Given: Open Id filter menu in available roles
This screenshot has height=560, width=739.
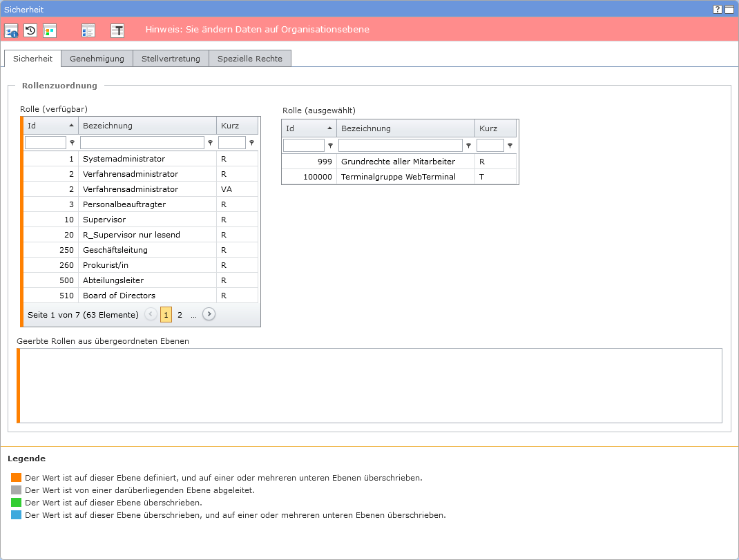Looking at the screenshot, I should 72,143.
